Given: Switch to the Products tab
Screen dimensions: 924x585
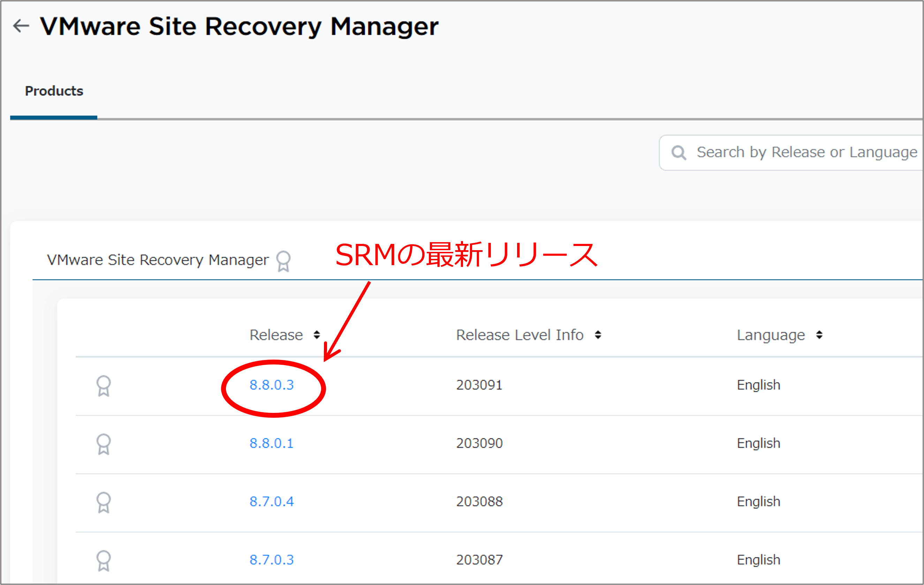Looking at the screenshot, I should [54, 91].
